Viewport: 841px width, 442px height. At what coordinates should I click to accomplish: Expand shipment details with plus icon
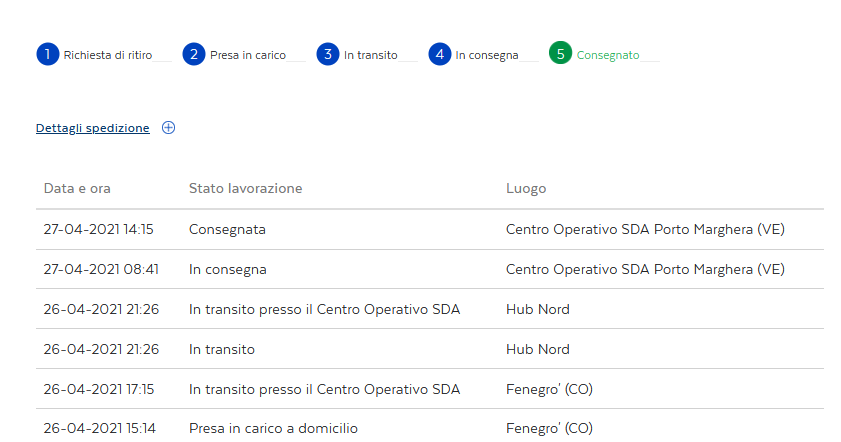tap(168, 128)
